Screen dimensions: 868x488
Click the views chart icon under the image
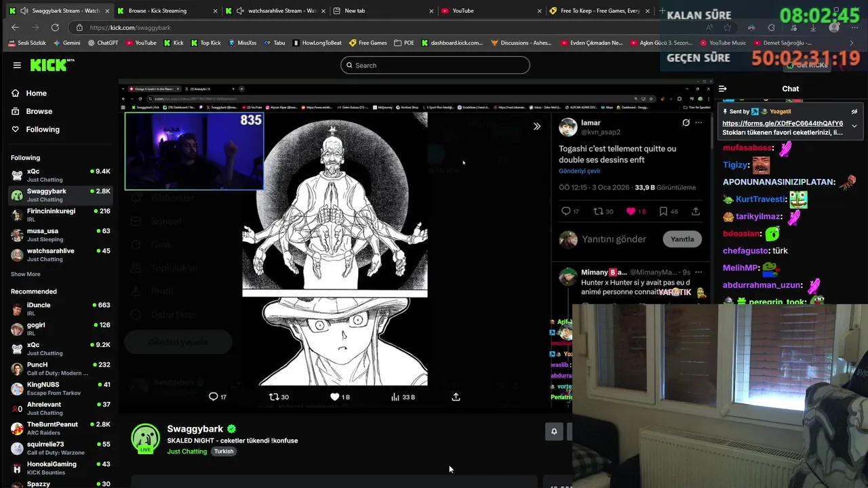click(395, 396)
